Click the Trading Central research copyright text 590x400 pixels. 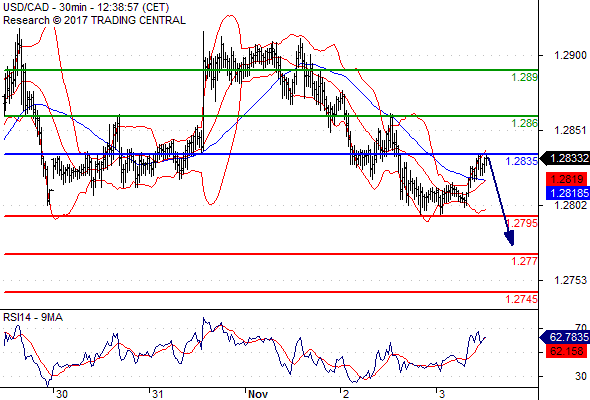(x=94, y=20)
